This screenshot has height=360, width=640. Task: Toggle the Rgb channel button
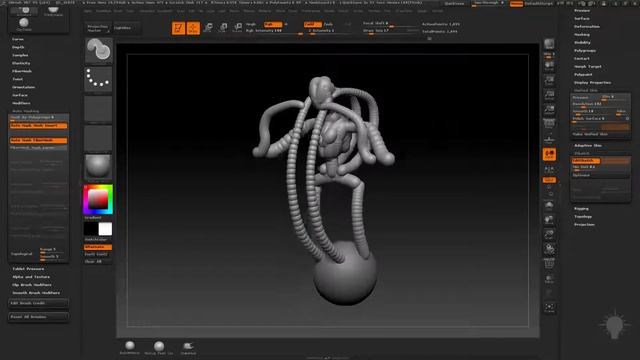click(273, 24)
